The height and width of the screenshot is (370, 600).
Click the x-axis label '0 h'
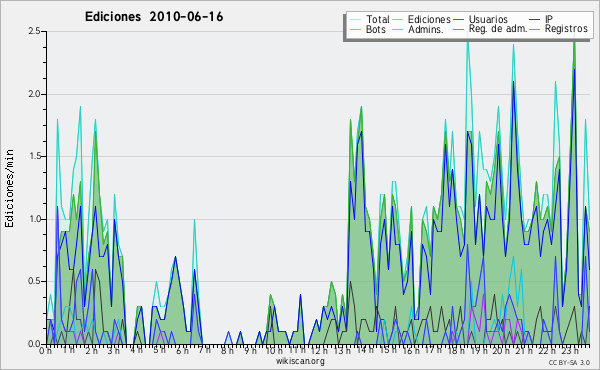point(45,351)
